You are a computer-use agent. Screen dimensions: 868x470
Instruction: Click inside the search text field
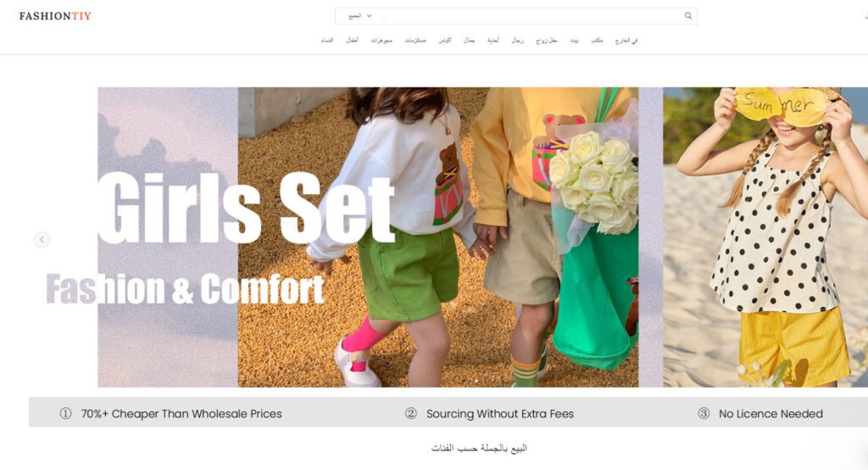click(532, 16)
